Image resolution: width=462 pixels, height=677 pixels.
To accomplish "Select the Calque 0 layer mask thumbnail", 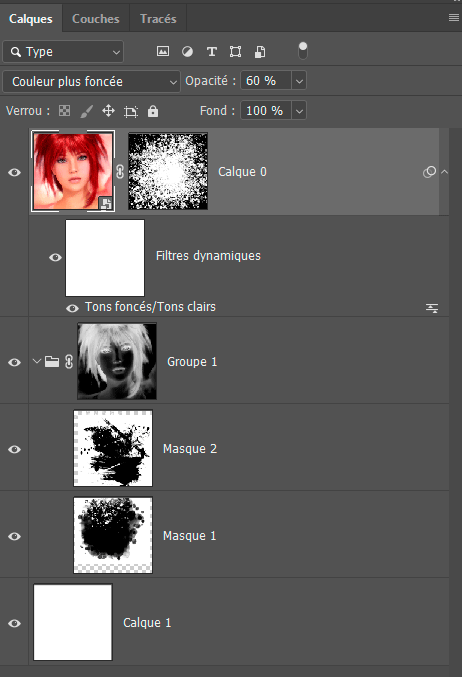I will pyautogui.click(x=168, y=171).
